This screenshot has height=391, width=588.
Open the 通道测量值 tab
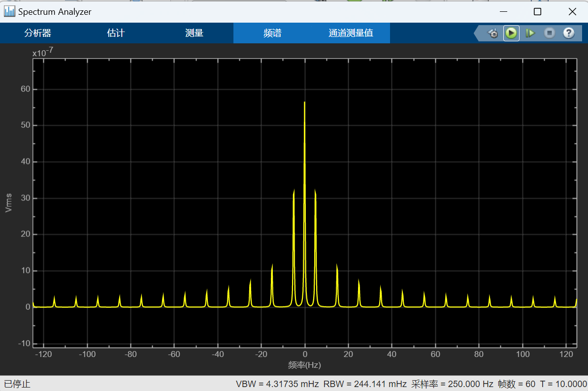(351, 33)
